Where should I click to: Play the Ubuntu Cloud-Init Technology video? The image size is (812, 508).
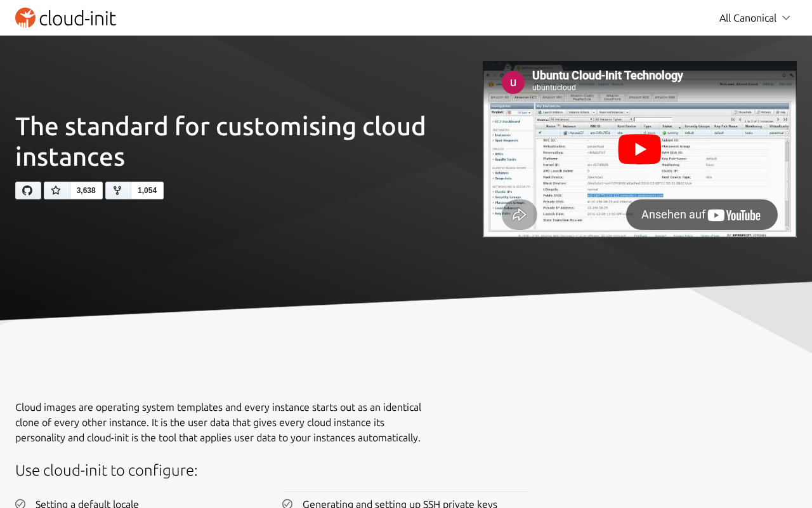[x=639, y=149]
